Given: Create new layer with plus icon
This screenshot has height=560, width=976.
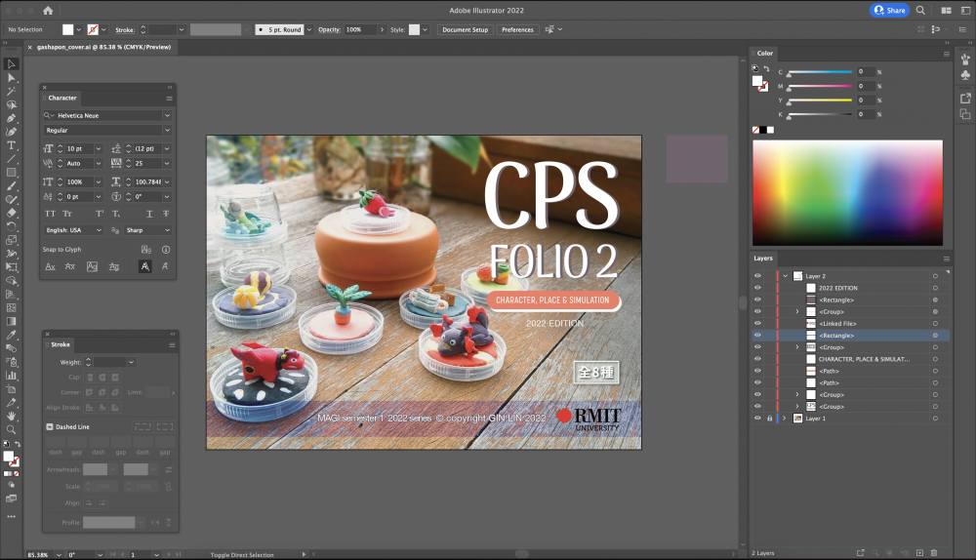Looking at the screenshot, I should 919,552.
